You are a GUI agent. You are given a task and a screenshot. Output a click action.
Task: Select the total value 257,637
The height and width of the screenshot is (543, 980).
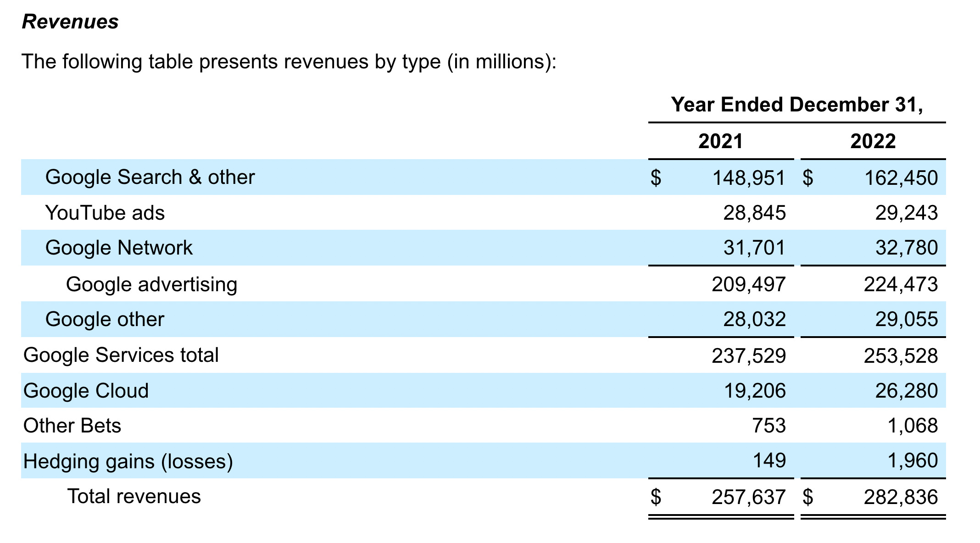pyautogui.click(x=749, y=497)
